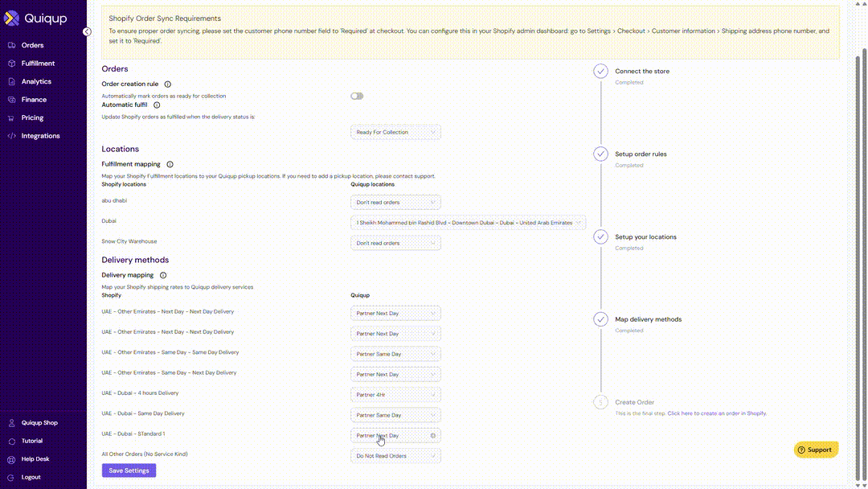Viewport: 868px width, 489px height.
Task: Click the Analytics sidebar icon
Action: click(11, 81)
